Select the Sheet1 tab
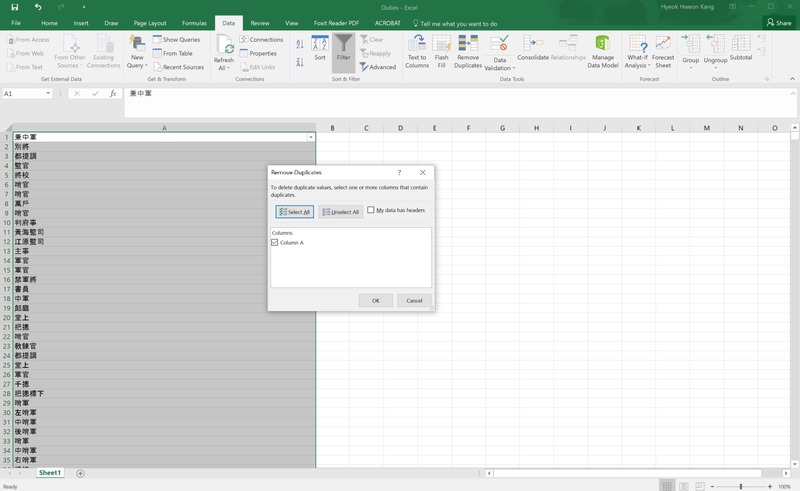800x491 pixels. tap(49, 473)
